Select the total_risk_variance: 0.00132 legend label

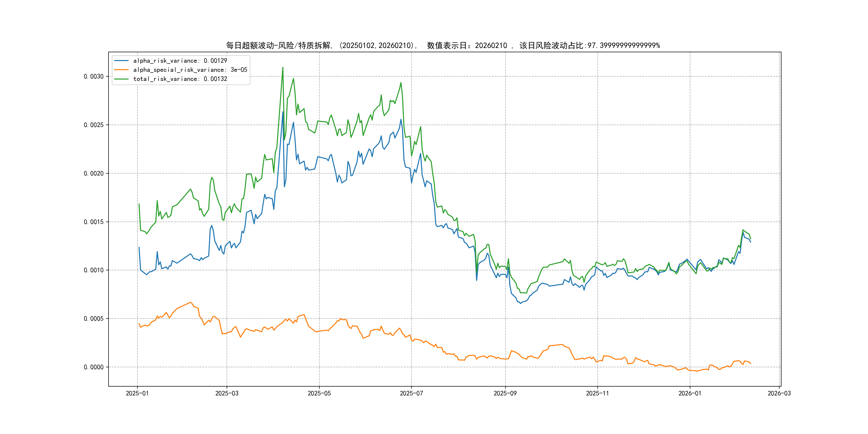click(180, 79)
